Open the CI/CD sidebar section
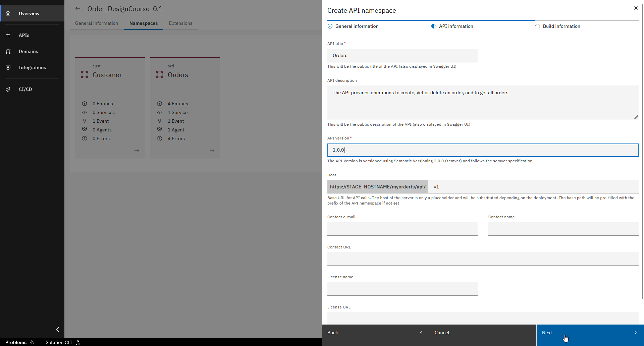Image resolution: width=644 pixels, height=346 pixels. point(8,89)
